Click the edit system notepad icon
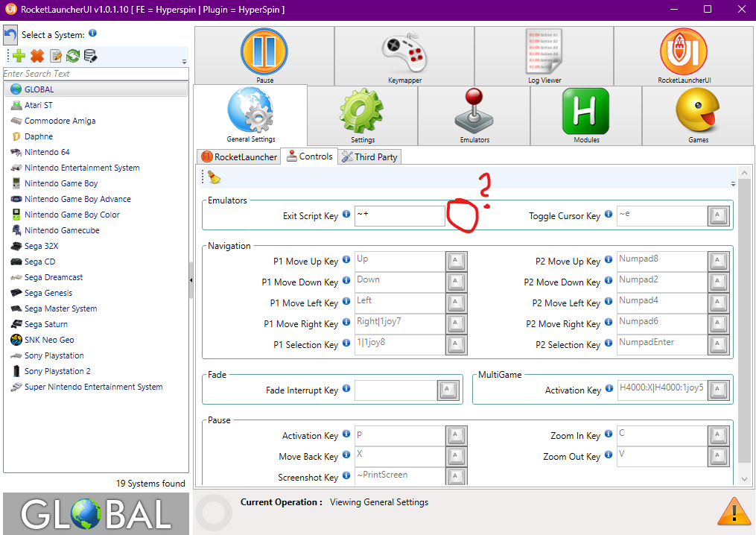 point(55,56)
